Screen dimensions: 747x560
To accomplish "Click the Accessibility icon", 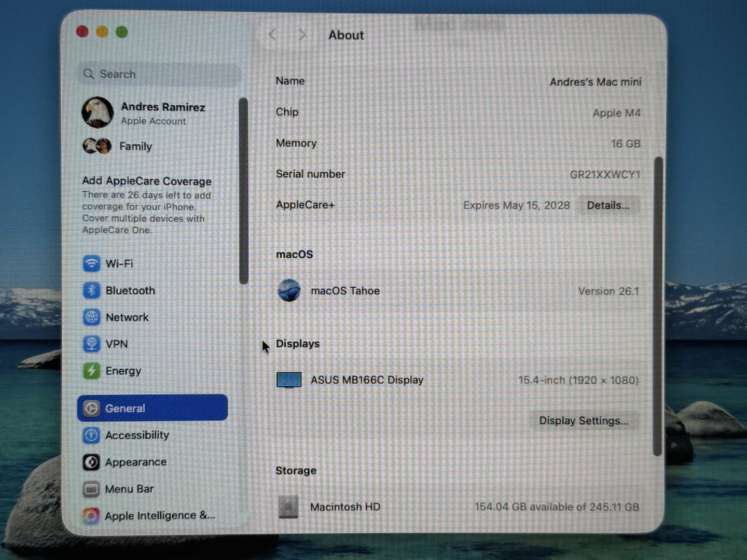I will point(91,435).
